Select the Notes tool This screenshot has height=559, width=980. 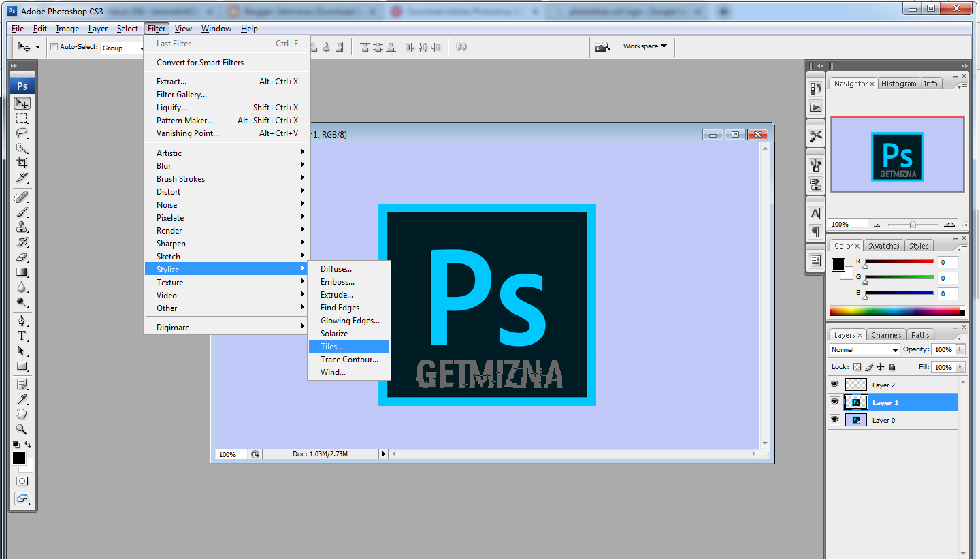tap(22, 384)
